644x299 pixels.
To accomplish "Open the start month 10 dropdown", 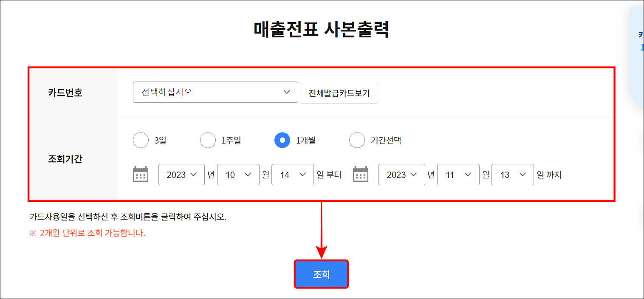I will coord(238,174).
